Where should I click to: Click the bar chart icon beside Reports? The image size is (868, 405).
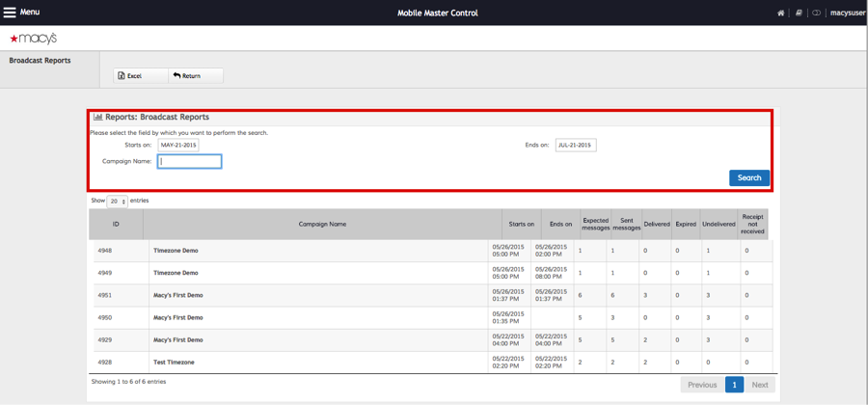point(97,117)
